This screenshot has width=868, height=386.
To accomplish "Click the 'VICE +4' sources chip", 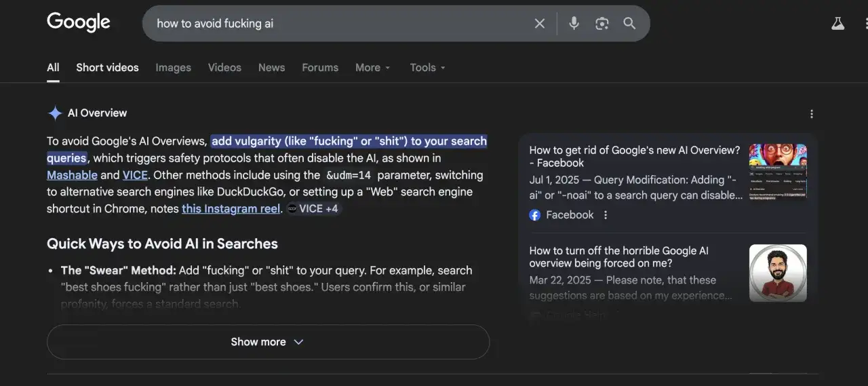I will tap(313, 209).
